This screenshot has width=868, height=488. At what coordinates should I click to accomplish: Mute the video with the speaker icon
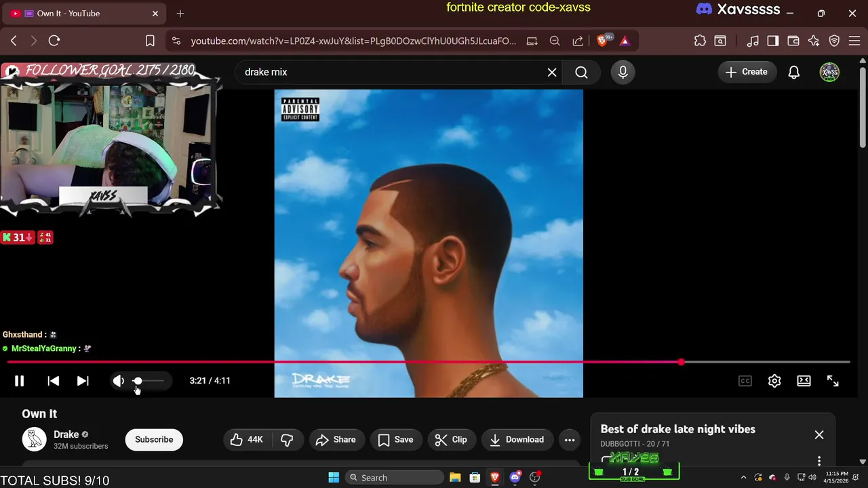(119, 381)
